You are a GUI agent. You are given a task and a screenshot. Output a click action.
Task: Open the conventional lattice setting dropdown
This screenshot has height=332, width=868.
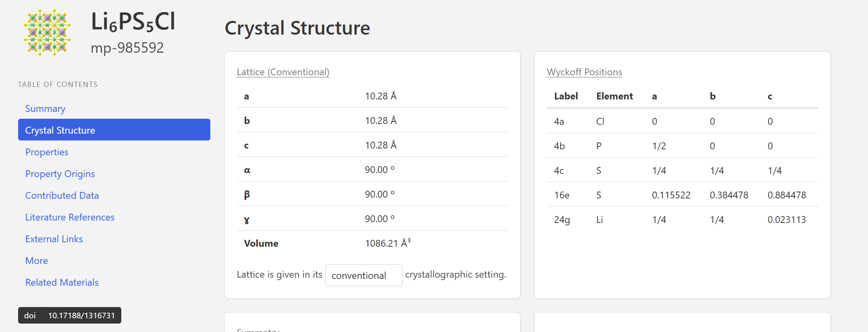pyautogui.click(x=363, y=275)
